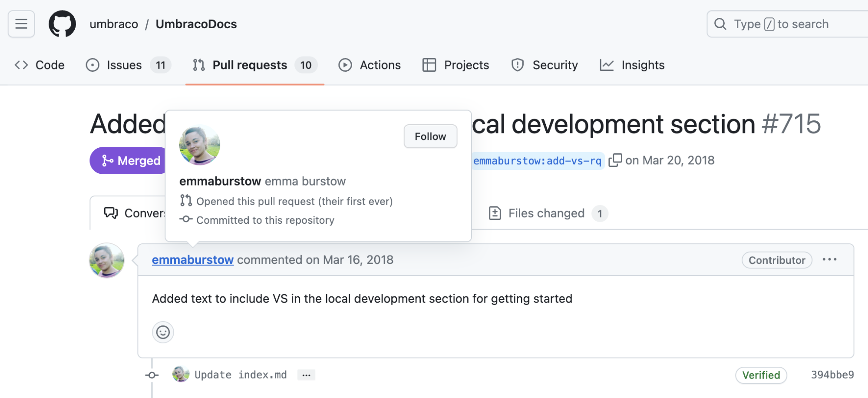Open the emmaburstow comment author link
Viewport: 868px width, 398px height.
pyautogui.click(x=193, y=260)
